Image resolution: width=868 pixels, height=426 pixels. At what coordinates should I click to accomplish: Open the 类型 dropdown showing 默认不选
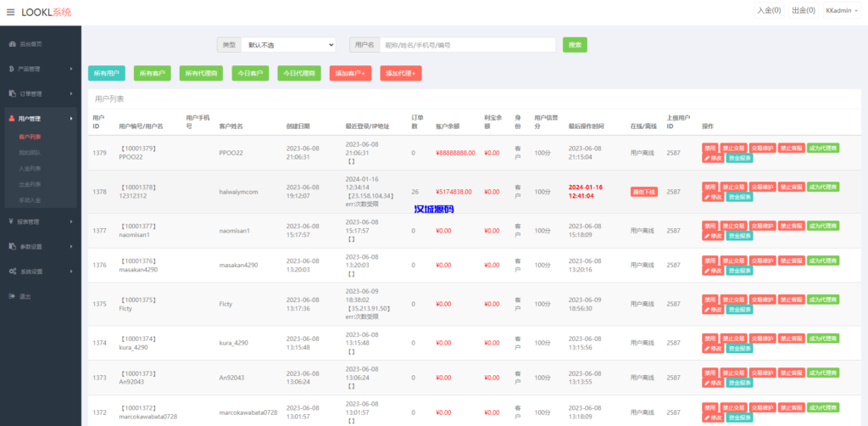(x=288, y=44)
